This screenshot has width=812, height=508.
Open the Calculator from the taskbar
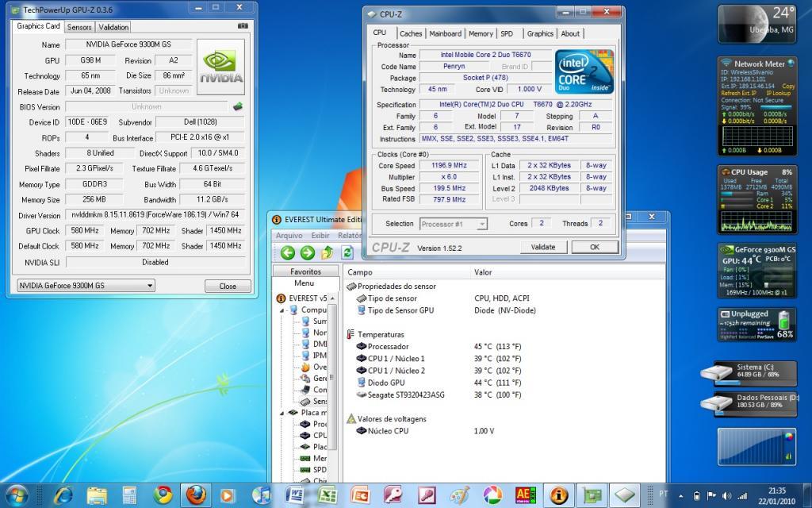click(x=129, y=495)
